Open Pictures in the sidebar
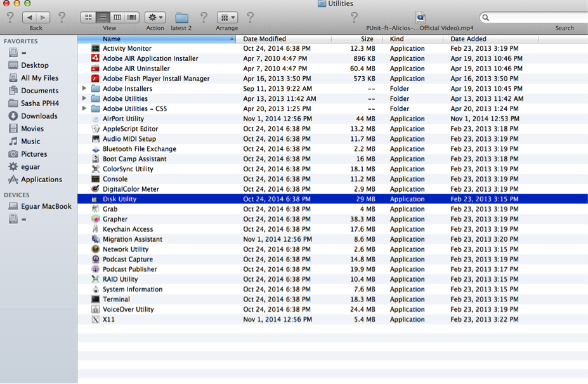The width and height of the screenshot is (588, 384). pos(34,154)
